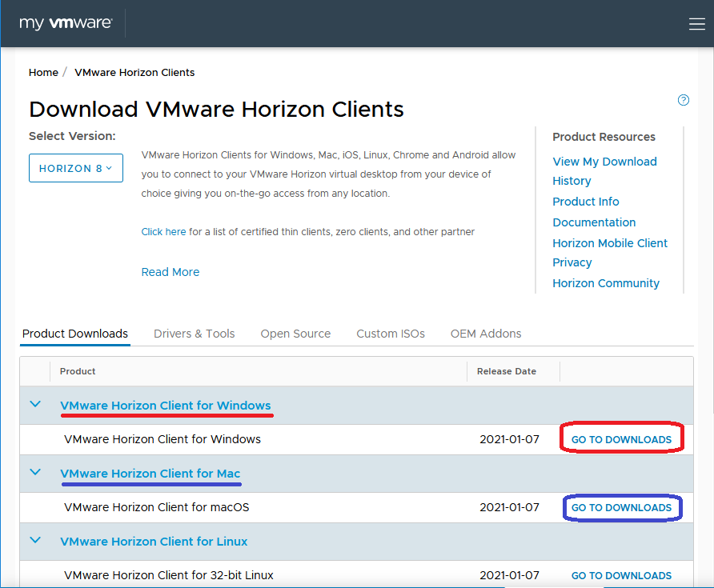The image size is (714, 588).
Task: Select the VMware Horizon Client for 32-bit Linux text
Action: 168,575
